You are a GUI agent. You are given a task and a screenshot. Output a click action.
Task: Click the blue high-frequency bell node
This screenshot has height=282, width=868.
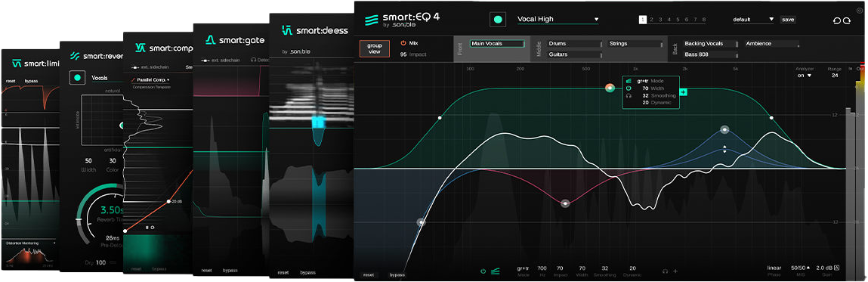[724, 129]
